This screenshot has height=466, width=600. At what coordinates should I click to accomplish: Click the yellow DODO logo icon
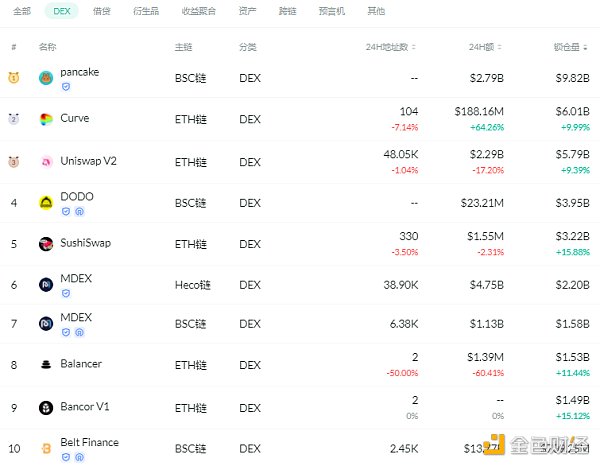(x=46, y=203)
